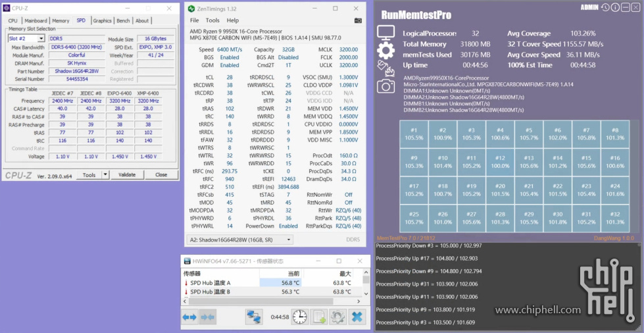Click RunMemtestPro camera screenshot icon

[385, 86]
